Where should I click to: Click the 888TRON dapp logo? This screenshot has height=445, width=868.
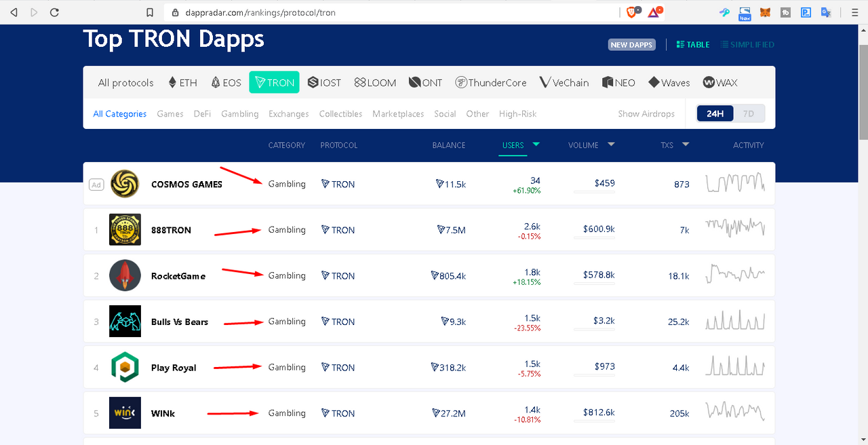click(x=125, y=230)
